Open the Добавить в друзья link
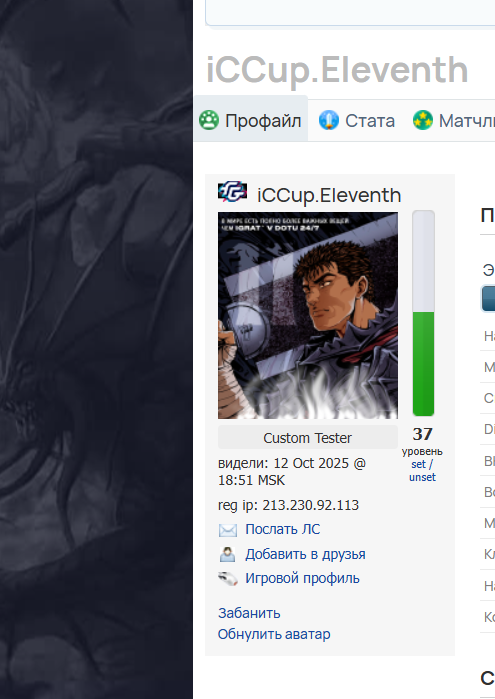The height and width of the screenshot is (699, 495). point(305,554)
